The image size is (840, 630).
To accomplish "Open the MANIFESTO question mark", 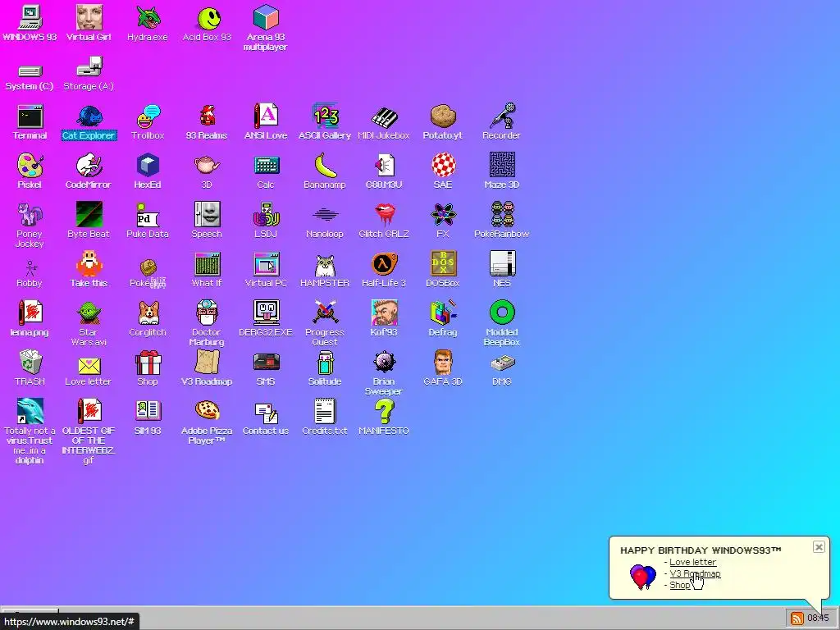I will 384,413.
